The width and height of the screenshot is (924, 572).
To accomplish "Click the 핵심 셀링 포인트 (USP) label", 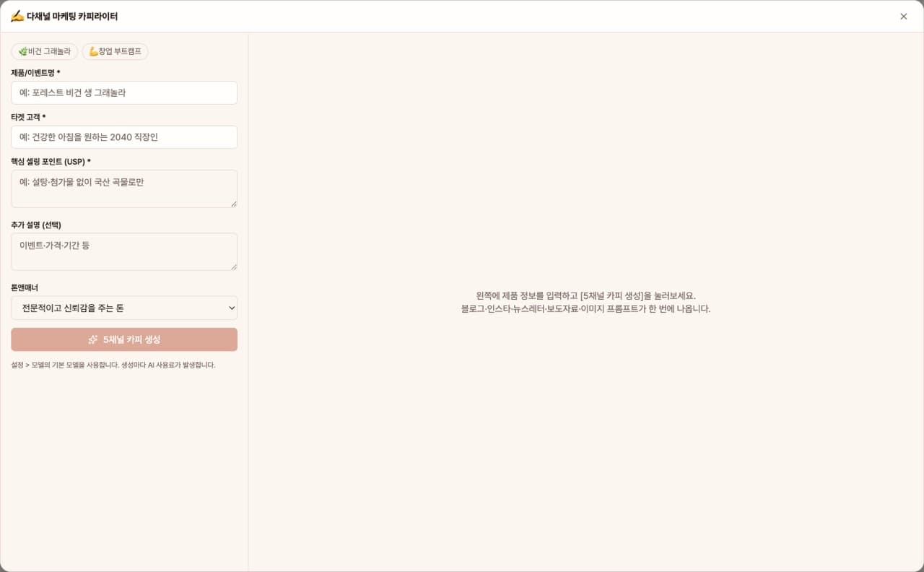I will tap(51, 162).
